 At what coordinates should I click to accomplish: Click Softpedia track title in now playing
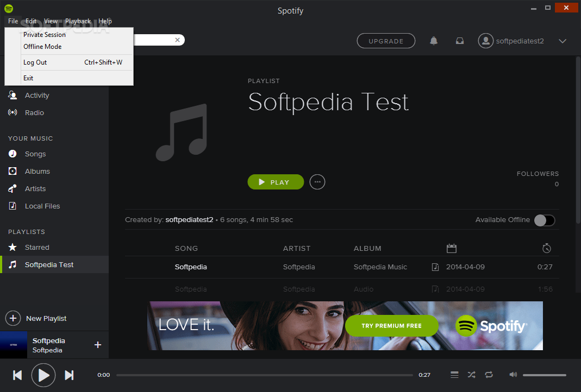(48, 340)
